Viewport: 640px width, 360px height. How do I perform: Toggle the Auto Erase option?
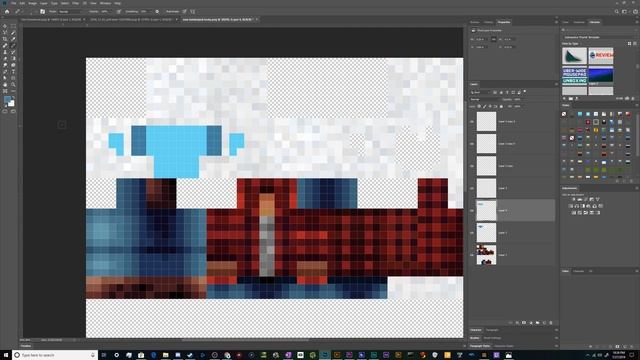pyautogui.click(x=172, y=11)
